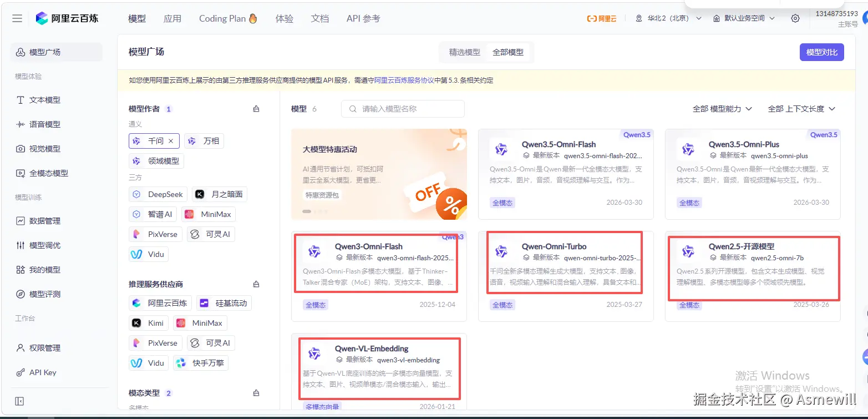Click the Qwen-Omni-Turbo model logo
The image size is (868, 419).
pos(501,251)
